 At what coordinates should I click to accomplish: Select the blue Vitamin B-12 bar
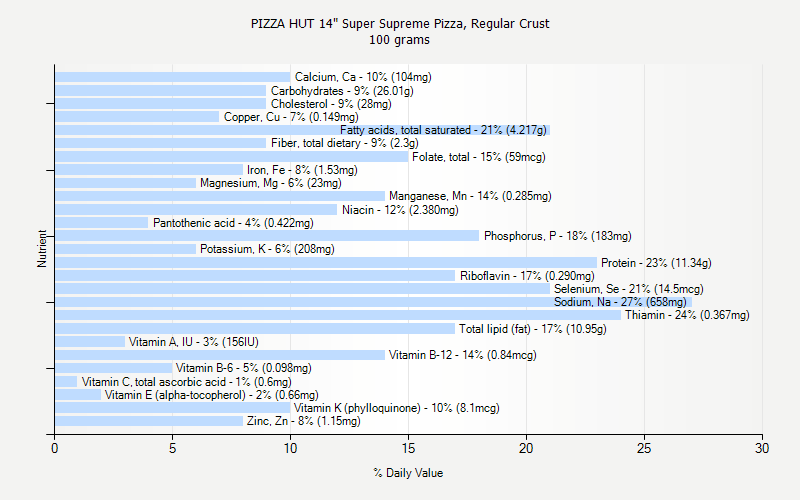coord(220,355)
